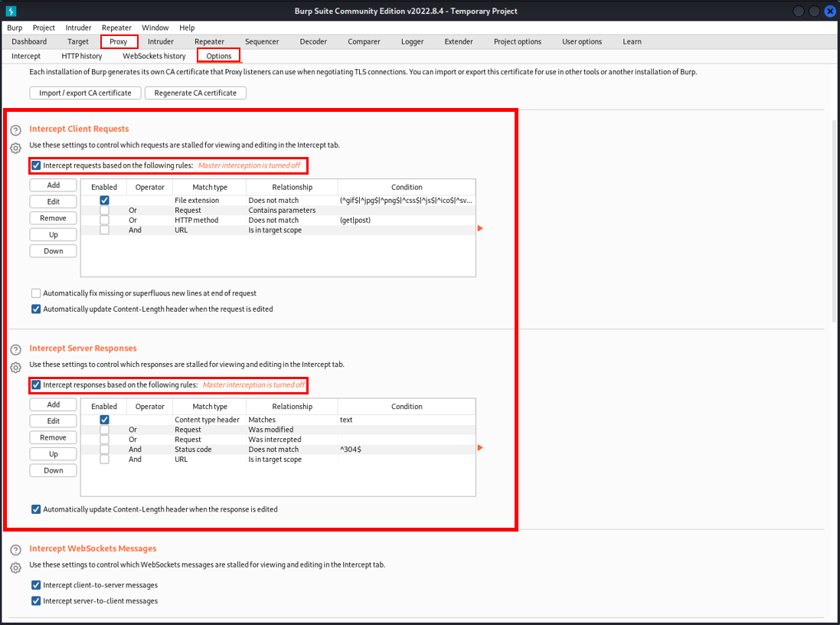Enable the Status code rule checkbox

click(104, 449)
